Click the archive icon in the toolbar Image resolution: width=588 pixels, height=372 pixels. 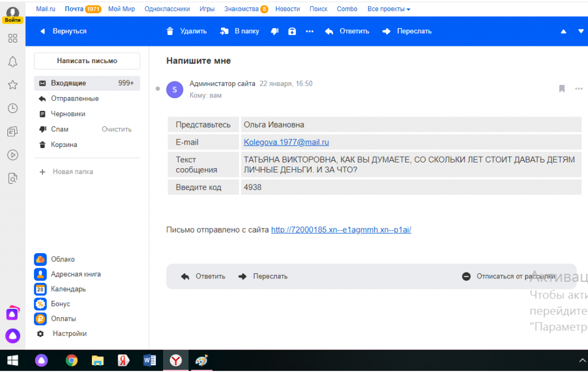[x=292, y=31]
